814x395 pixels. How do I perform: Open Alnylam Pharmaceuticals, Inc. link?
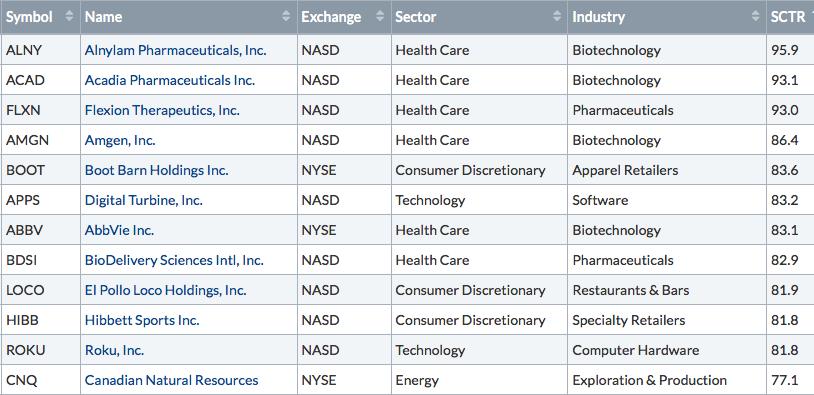pos(175,50)
